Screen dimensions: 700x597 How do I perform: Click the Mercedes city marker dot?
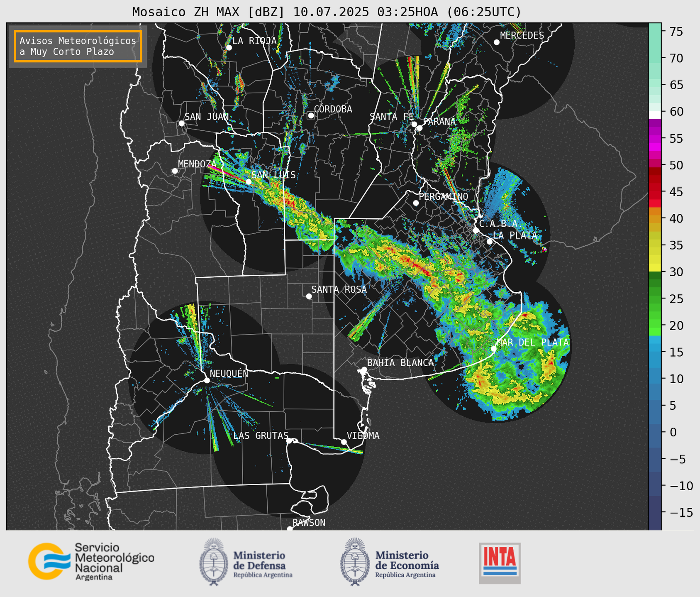pos(496,42)
